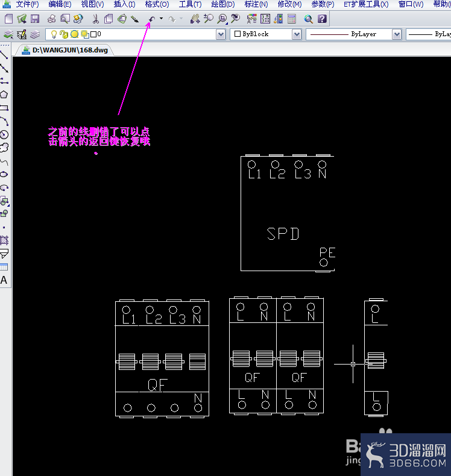
Task: Open the 格式(O) menu
Action: (157, 4)
